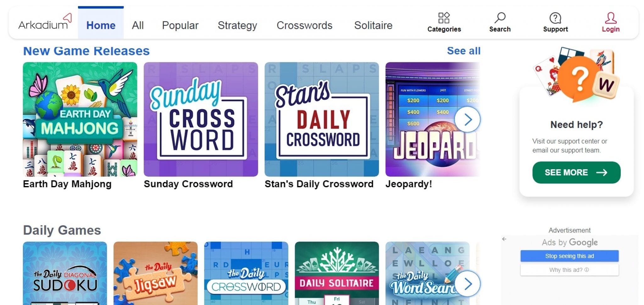This screenshot has width=644, height=305.
Task: Open the Solitaire tab
Action: point(373,25)
